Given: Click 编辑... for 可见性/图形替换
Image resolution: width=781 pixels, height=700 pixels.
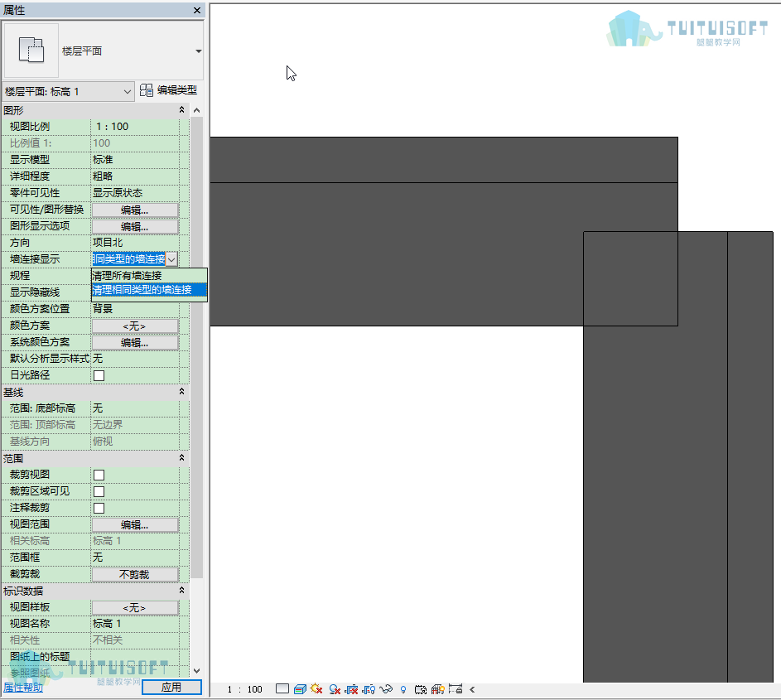Looking at the screenshot, I should (x=135, y=210).
